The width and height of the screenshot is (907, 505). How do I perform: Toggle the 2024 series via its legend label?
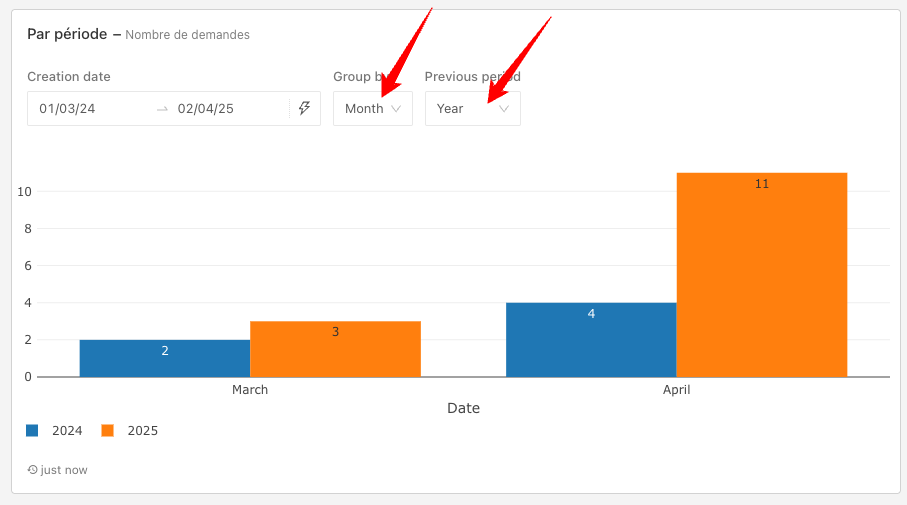pyautogui.click(x=67, y=431)
